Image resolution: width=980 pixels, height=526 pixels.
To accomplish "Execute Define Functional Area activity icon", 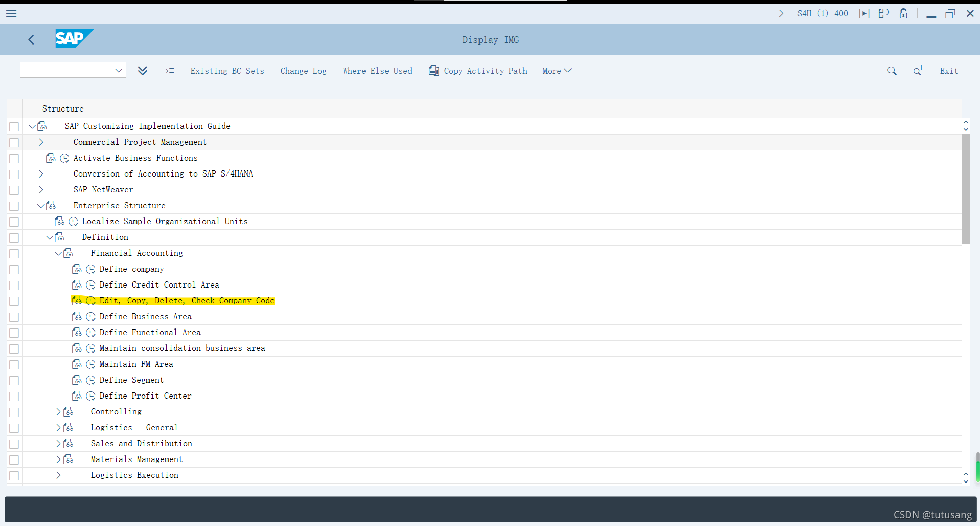I will 91,333.
